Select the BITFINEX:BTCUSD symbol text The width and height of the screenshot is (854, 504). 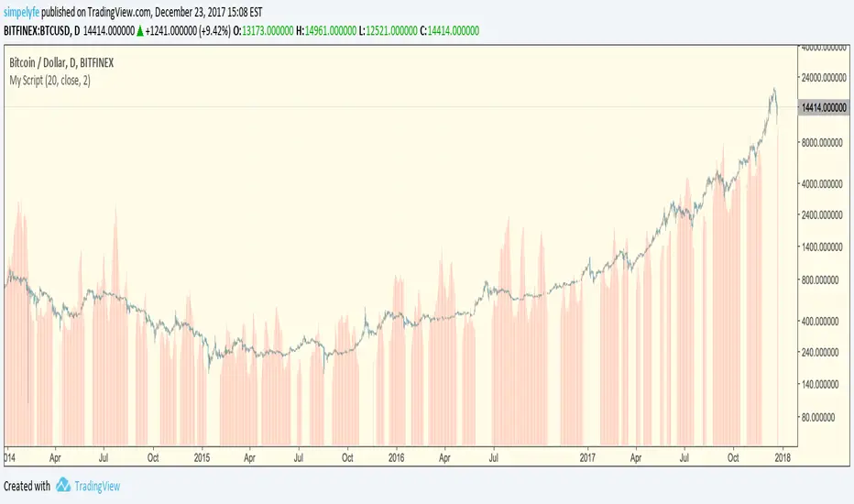[x=37, y=31]
